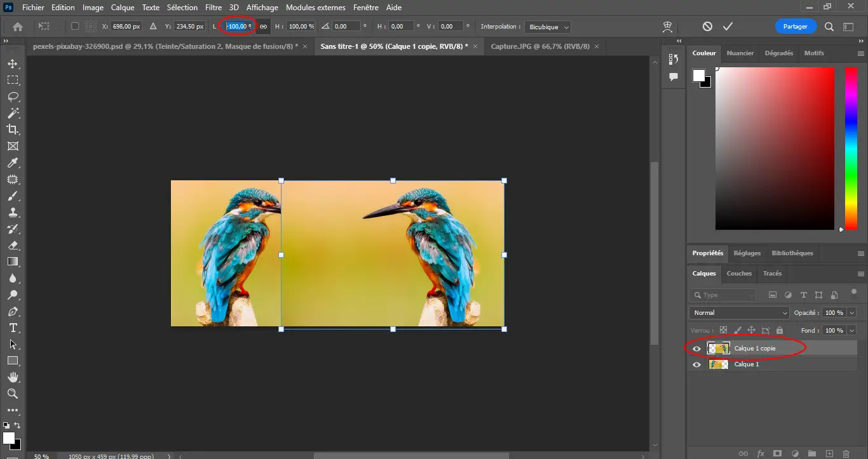Select the Crop tool
Screen dimensions: 868x459
click(13, 130)
